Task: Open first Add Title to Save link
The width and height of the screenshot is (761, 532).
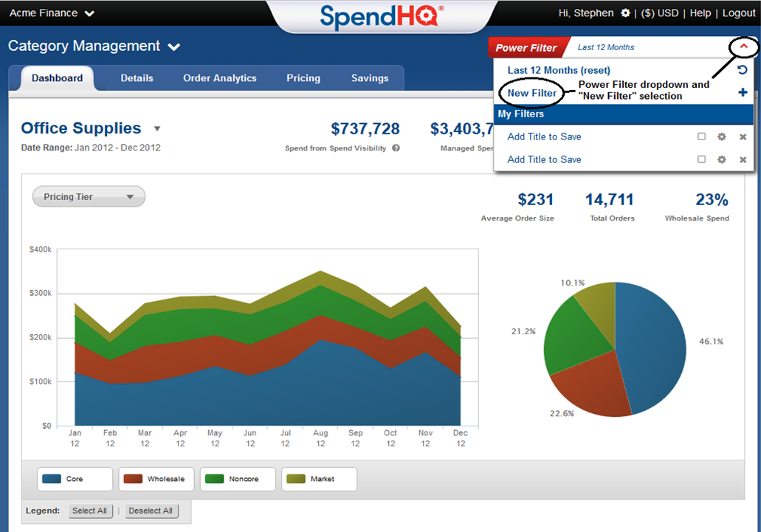Action: (544, 137)
